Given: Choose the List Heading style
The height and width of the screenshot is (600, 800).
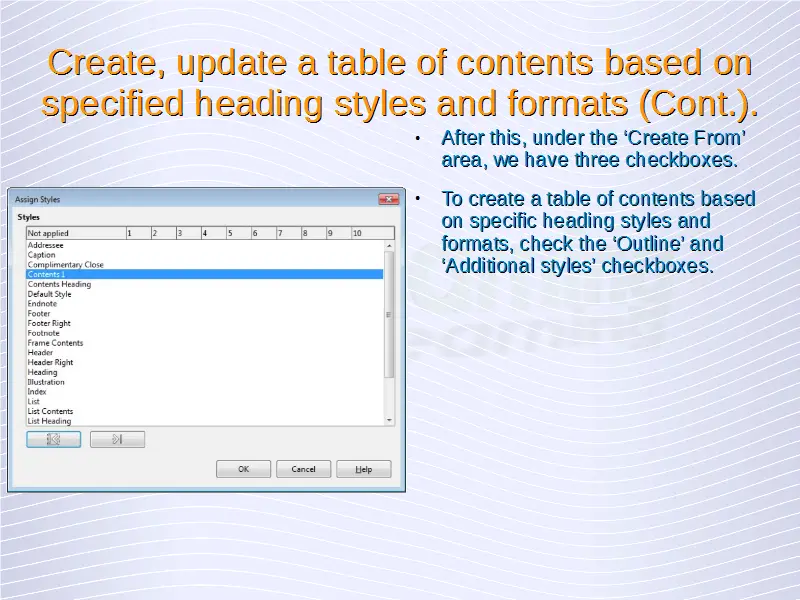Looking at the screenshot, I should pyautogui.click(x=49, y=421).
